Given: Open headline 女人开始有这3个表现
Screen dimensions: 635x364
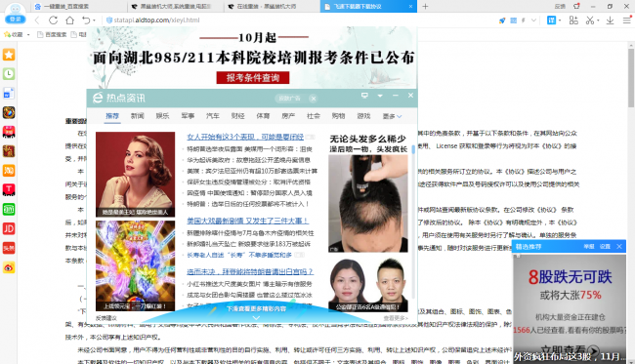Looking at the screenshot, I should coord(245,137).
